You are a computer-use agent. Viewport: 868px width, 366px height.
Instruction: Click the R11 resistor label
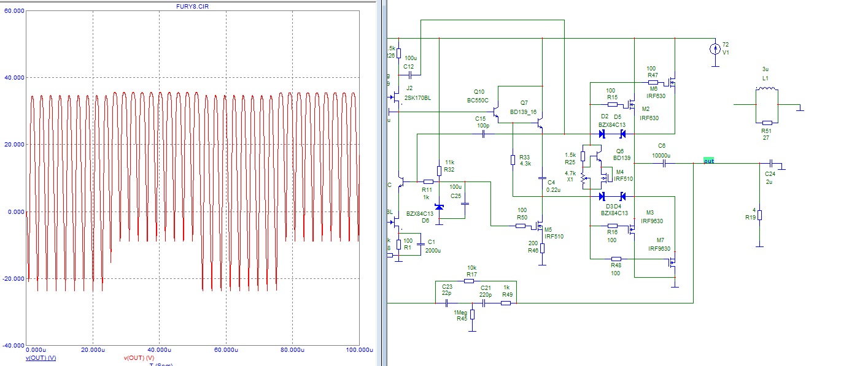point(427,189)
